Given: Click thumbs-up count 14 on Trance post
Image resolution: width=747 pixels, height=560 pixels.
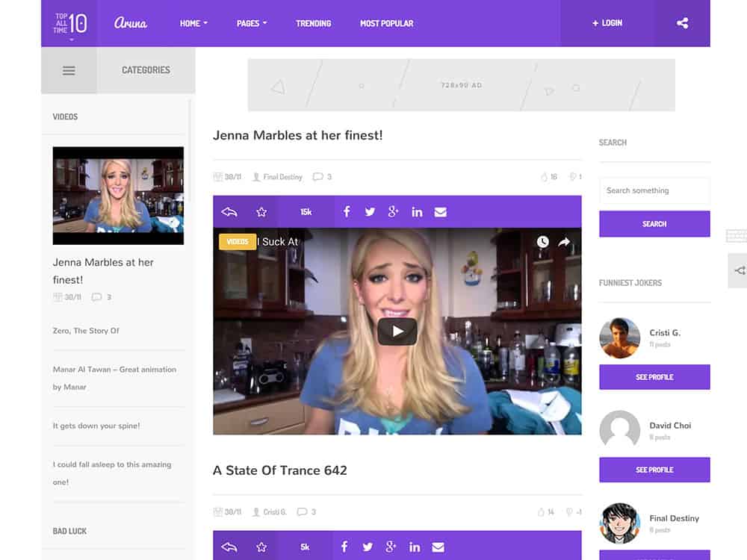Looking at the screenshot, I should pyautogui.click(x=546, y=512).
